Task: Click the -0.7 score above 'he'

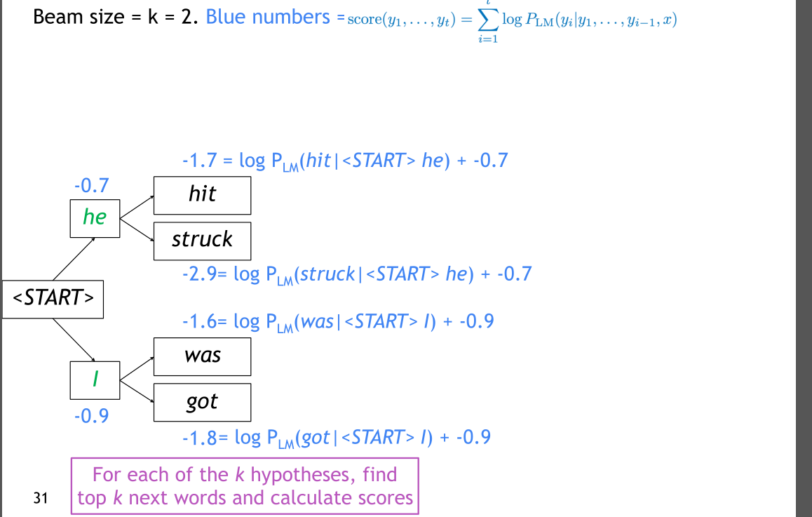Action: coord(92,185)
